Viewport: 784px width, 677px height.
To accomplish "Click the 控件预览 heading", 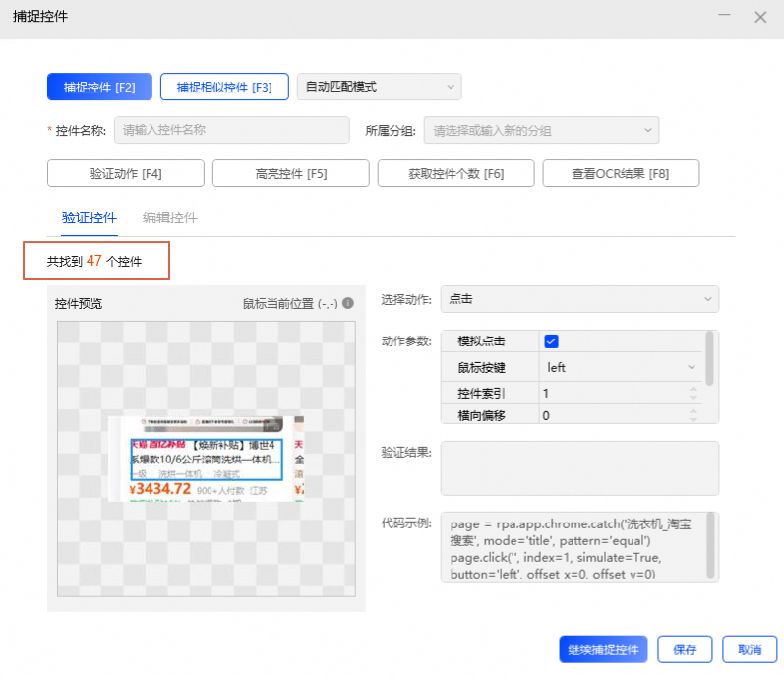I will tap(79, 303).
